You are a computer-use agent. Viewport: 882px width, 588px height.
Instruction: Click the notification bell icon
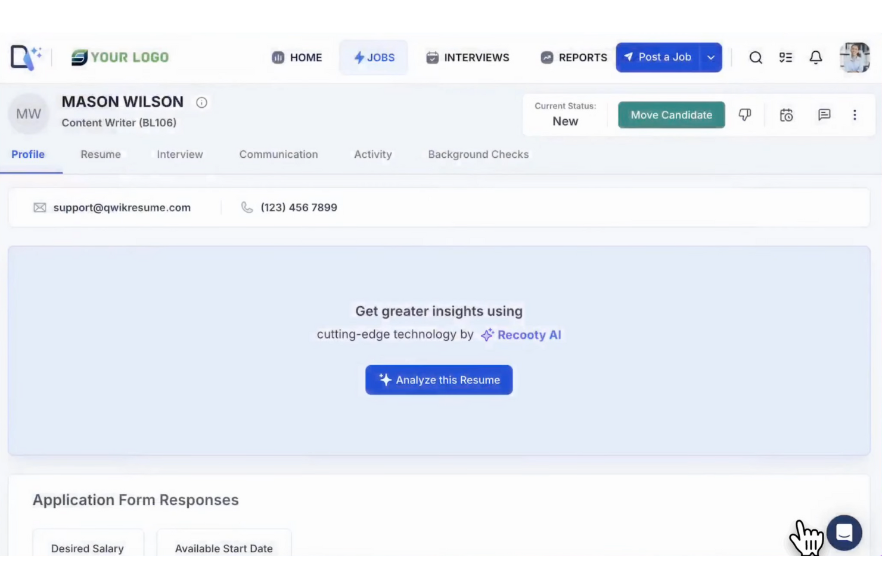coord(816,57)
